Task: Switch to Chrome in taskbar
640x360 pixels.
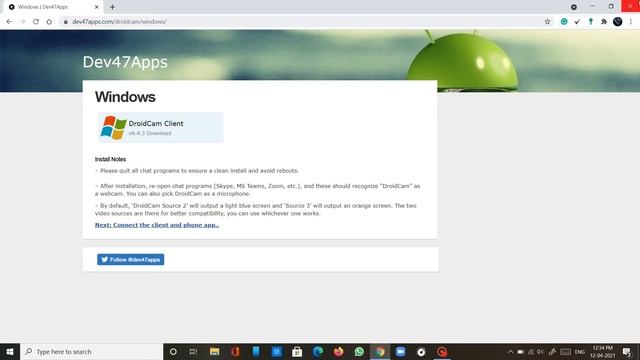Action: coord(380,351)
